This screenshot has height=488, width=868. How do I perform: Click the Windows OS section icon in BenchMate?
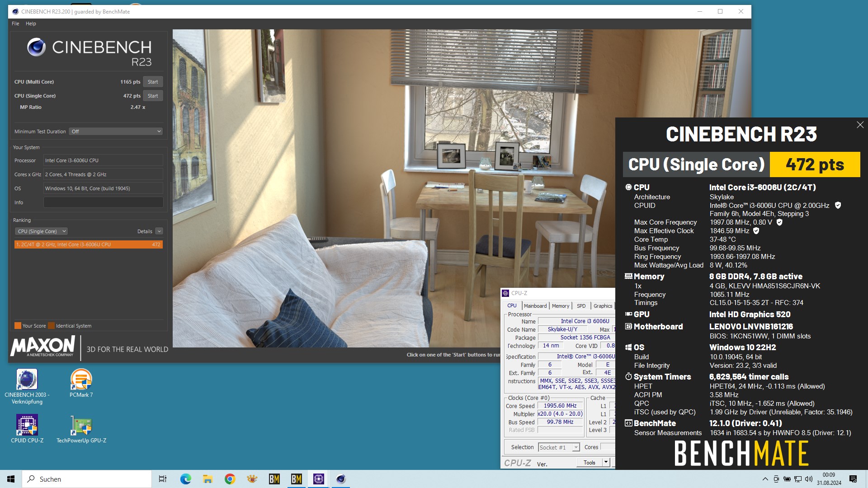[x=628, y=347]
